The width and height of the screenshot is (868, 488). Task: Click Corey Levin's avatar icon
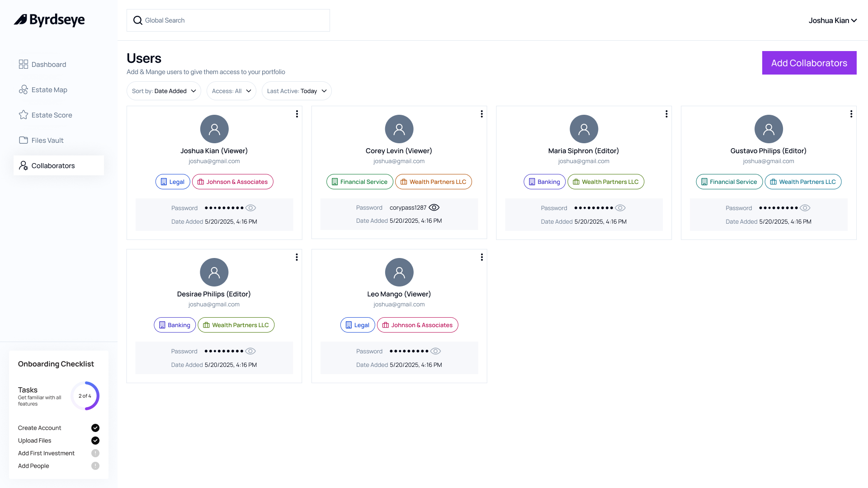pyautogui.click(x=399, y=129)
